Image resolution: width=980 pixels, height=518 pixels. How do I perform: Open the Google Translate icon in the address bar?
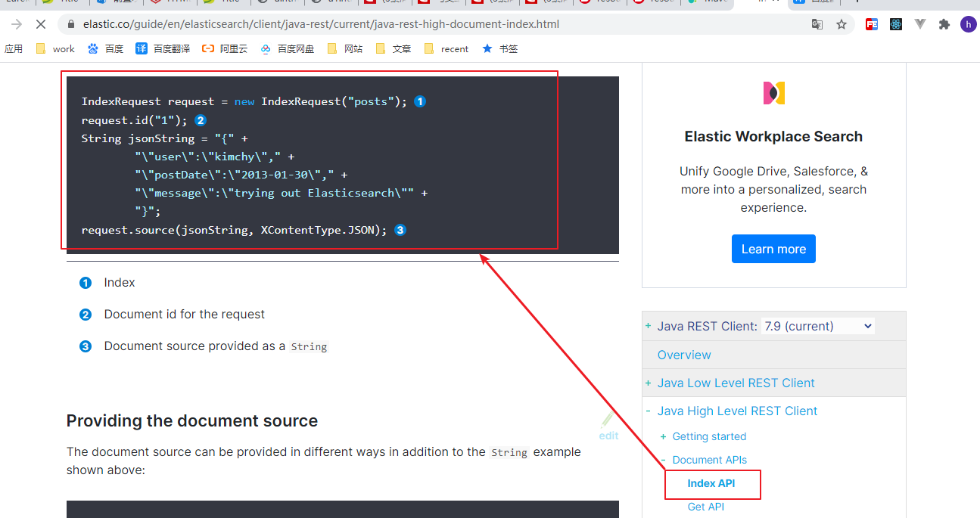click(x=817, y=24)
